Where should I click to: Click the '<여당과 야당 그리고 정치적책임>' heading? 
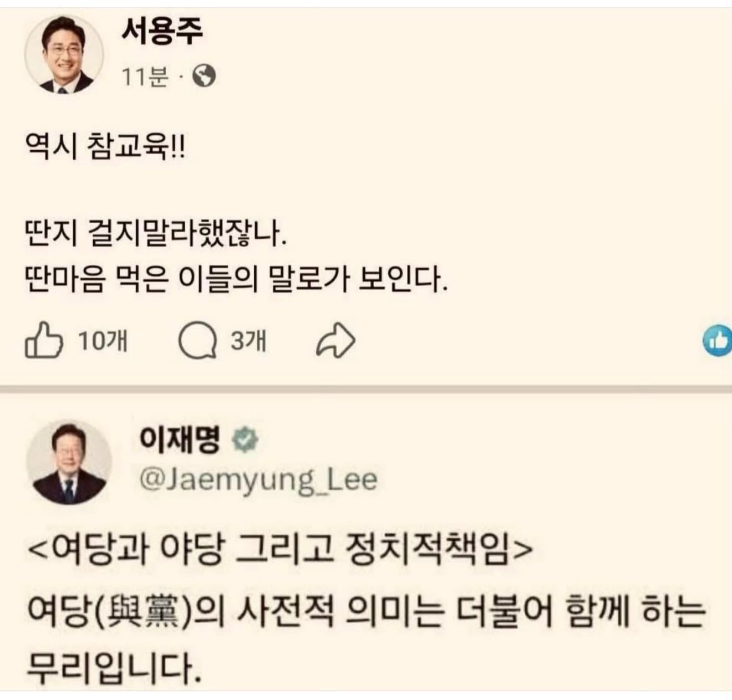(280, 550)
